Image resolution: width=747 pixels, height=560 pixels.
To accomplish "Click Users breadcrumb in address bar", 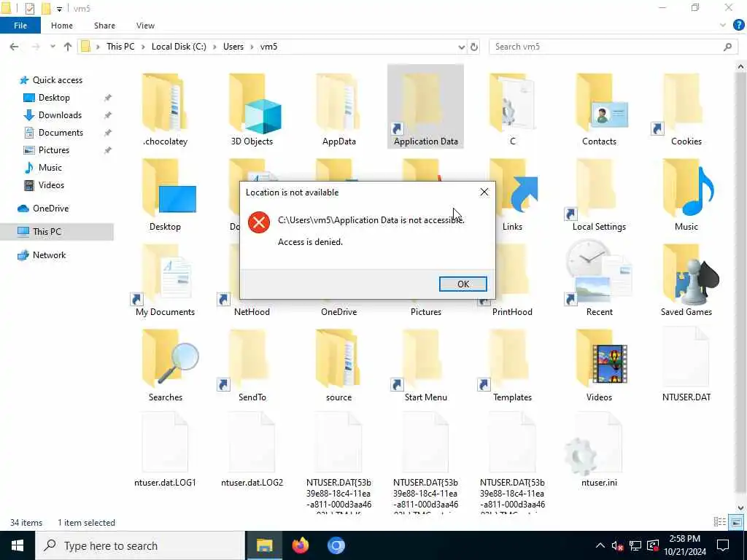I will [x=233, y=47].
